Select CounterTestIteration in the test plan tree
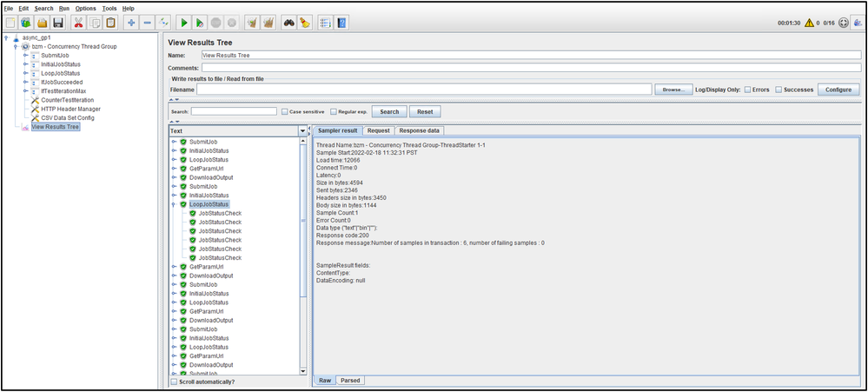 tap(68, 100)
